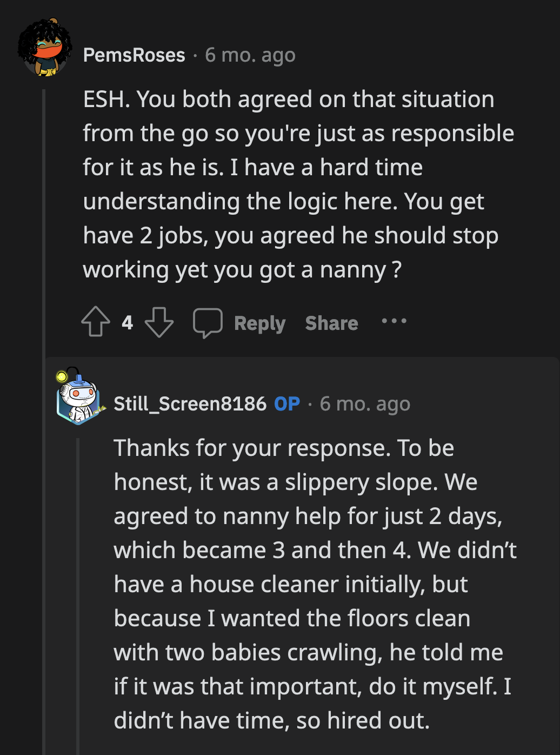Viewport: 560px width, 755px height.
Task: Click the vote count showing 4
Action: pyautogui.click(x=127, y=322)
